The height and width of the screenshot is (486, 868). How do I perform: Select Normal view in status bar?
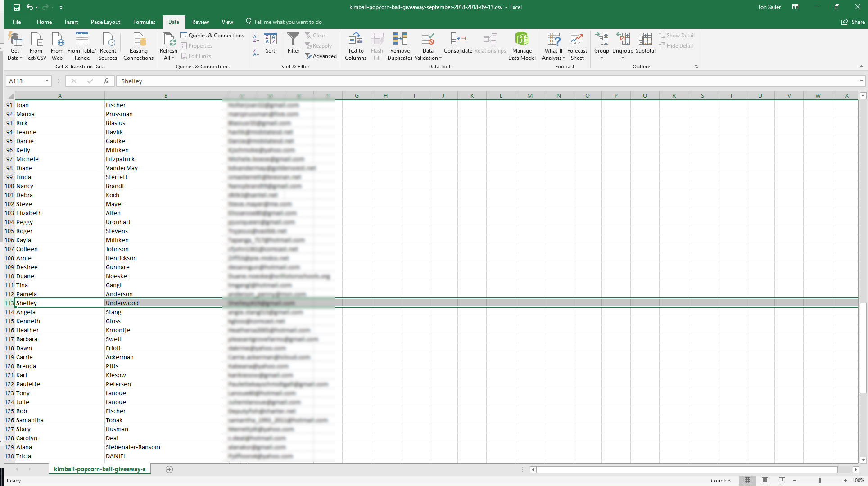pos(747,481)
